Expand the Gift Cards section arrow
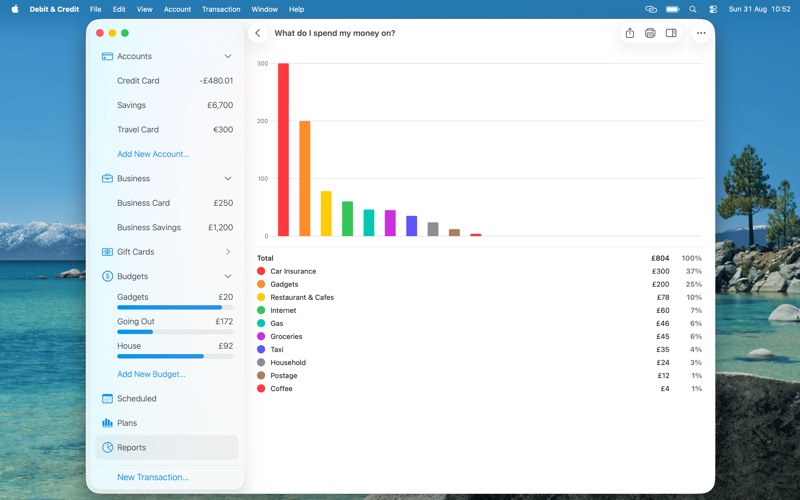The image size is (800, 500). click(228, 252)
